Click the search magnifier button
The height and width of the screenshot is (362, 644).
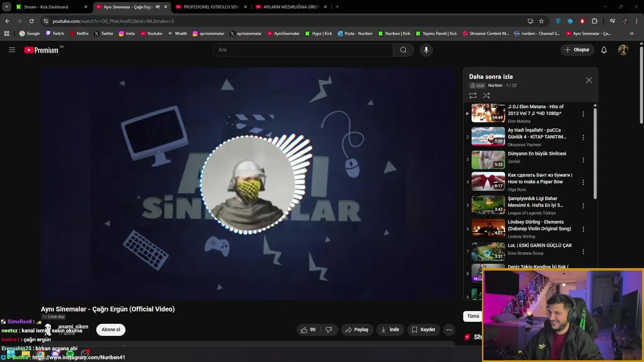click(403, 50)
